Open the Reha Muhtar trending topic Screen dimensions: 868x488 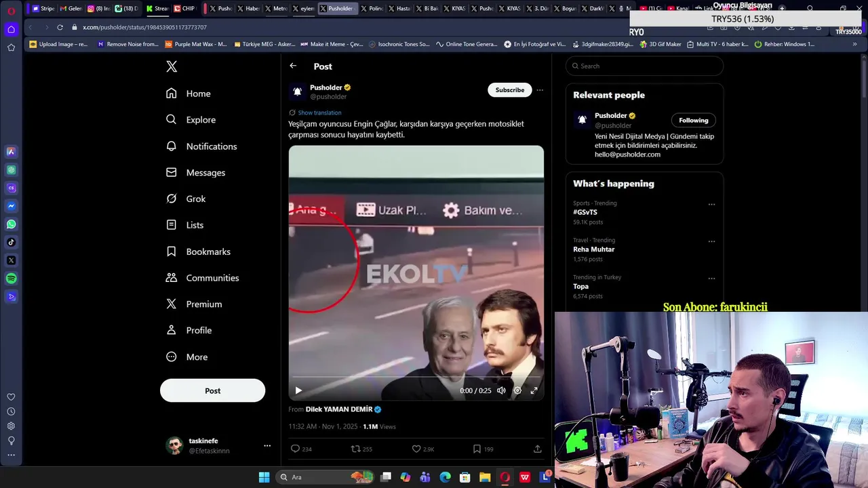point(593,249)
